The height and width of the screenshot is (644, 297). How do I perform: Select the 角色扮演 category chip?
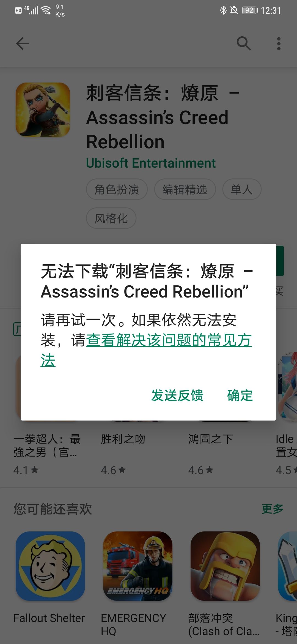[x=117, y=189]
